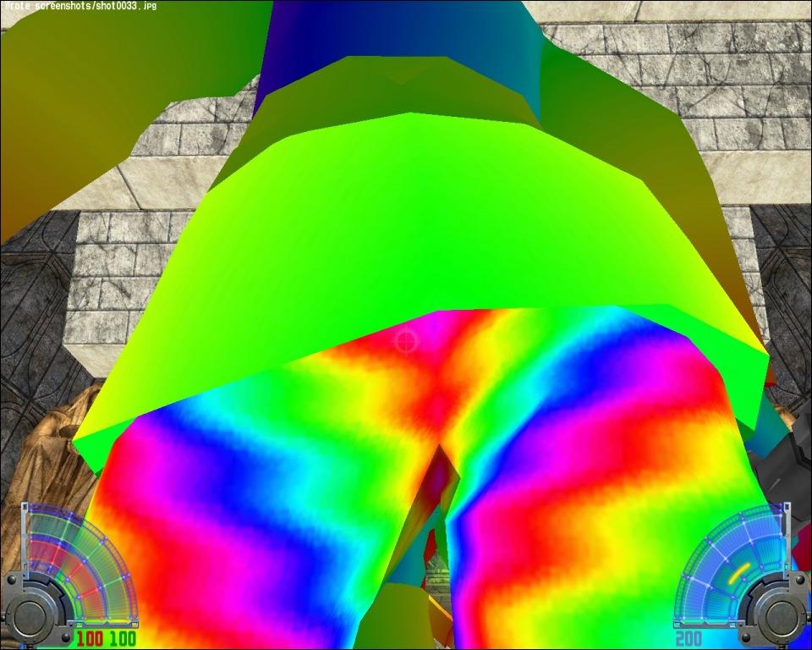812x650 pixels.
Task: Click the right gauge vertical metal bar
Action: 787,537
